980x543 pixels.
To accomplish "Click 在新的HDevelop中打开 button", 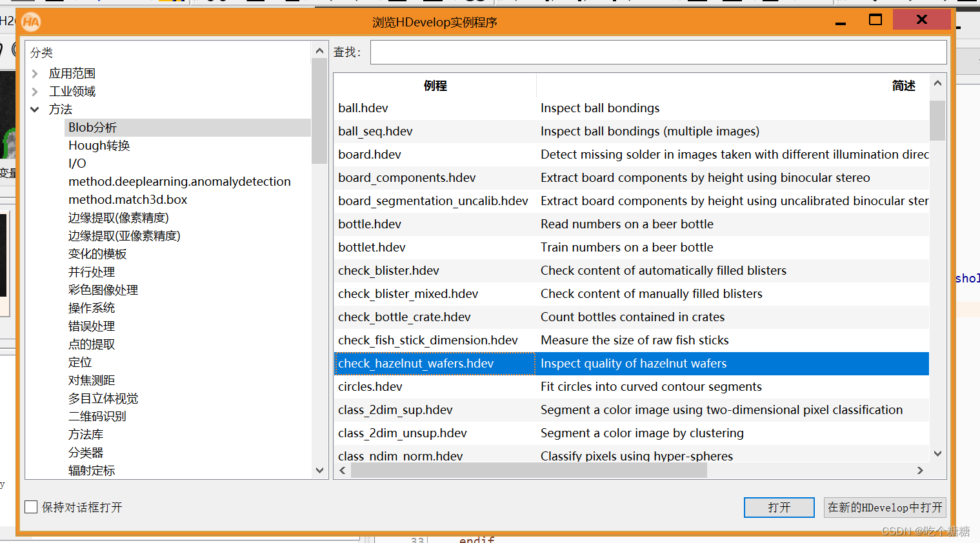I will click(x=885, y=508).
